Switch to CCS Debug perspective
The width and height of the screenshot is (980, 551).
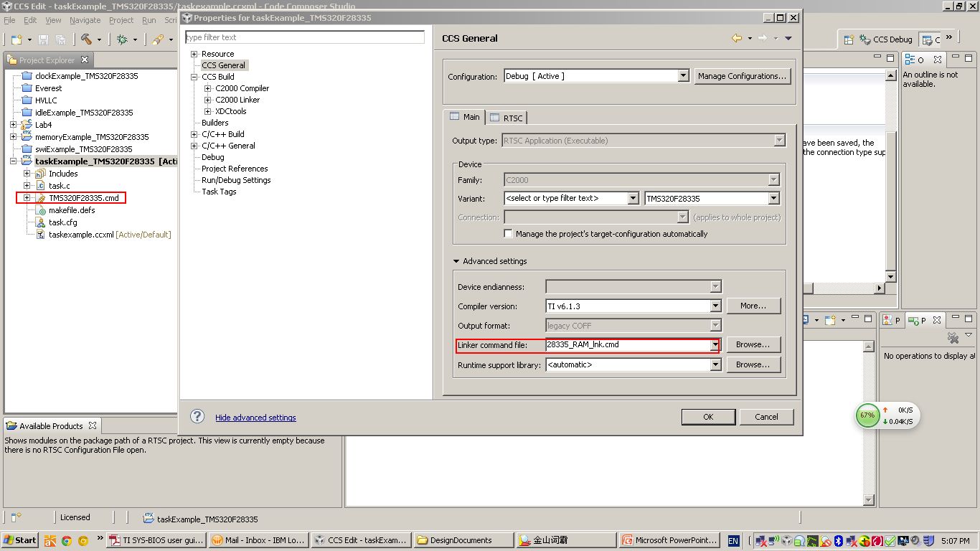887,39
